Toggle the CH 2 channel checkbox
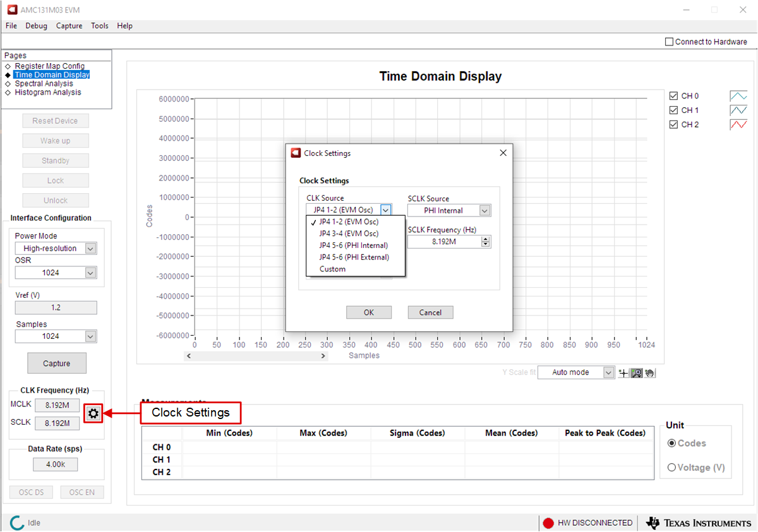The image size is (758, 532). tap(674, 124)
